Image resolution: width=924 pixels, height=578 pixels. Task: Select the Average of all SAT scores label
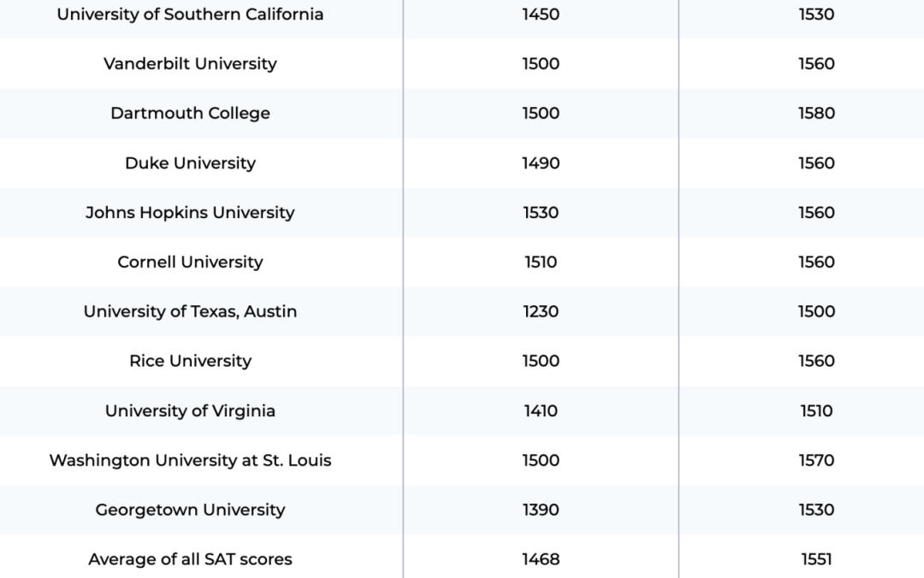point(190,560)
